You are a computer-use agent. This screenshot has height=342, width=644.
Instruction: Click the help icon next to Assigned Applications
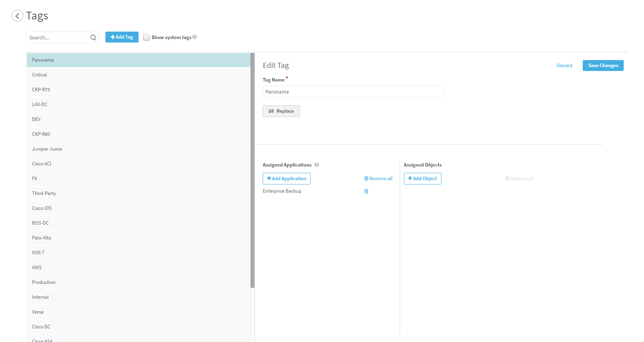pos(317,165)
